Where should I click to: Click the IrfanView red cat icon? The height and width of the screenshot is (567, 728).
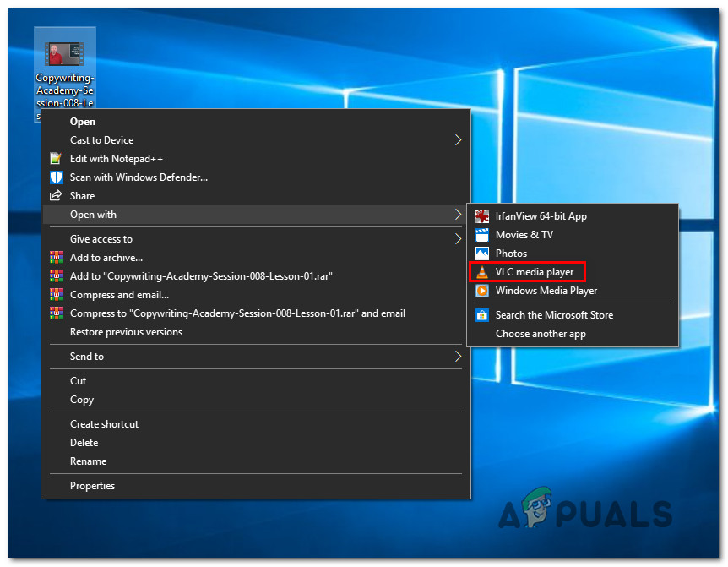(482, 216)
